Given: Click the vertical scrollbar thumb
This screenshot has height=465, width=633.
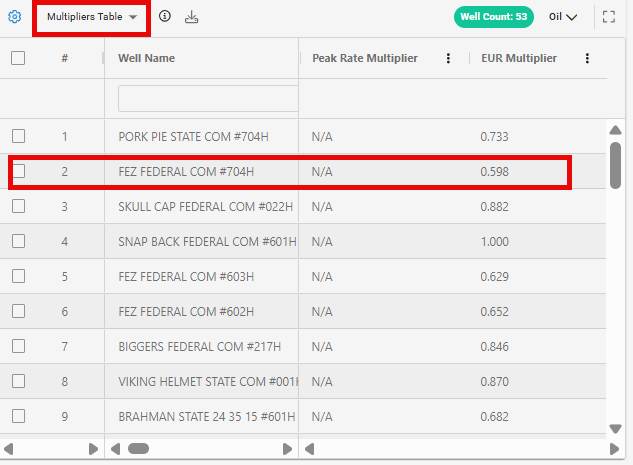Looking at the screenshot, I should point(616,164).
